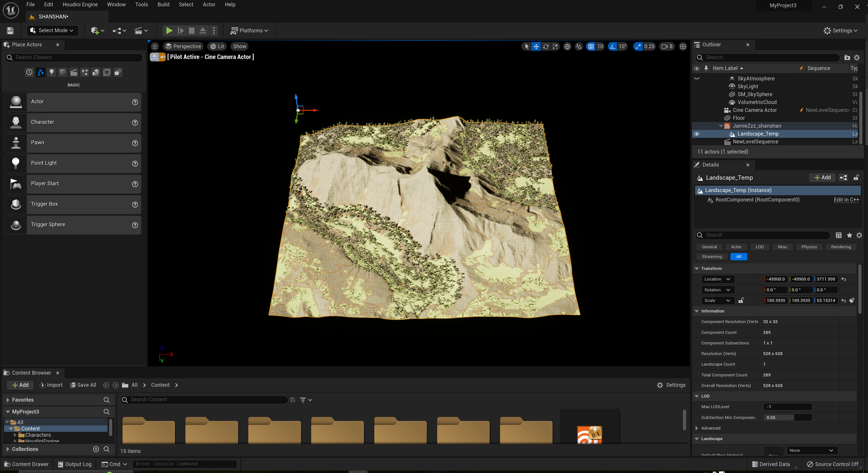This screenshot has width=868, height=473.
Task: Adjust the SubSection Min Component slider
Action: coord(787,417)
